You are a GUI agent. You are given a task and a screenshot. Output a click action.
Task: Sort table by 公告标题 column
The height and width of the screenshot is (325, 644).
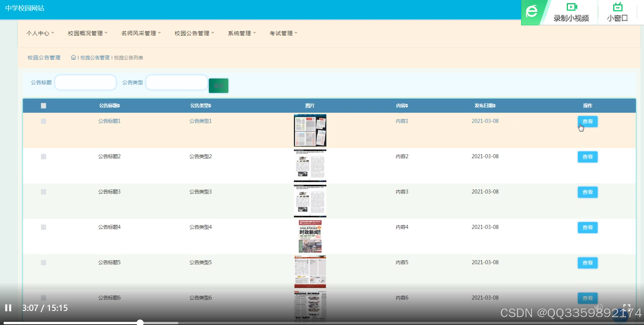coord(109,106)
